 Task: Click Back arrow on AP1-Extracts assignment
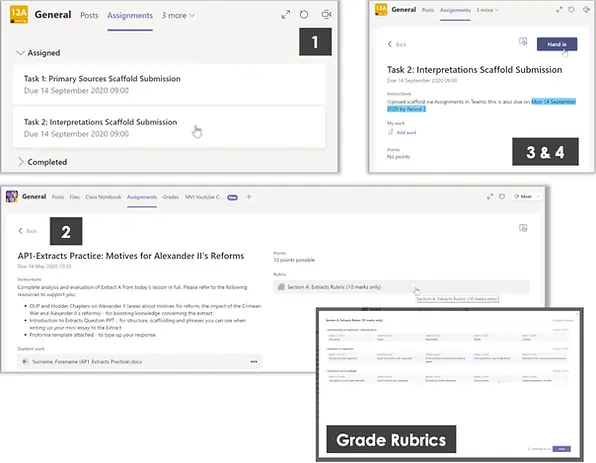click(27, 231)
